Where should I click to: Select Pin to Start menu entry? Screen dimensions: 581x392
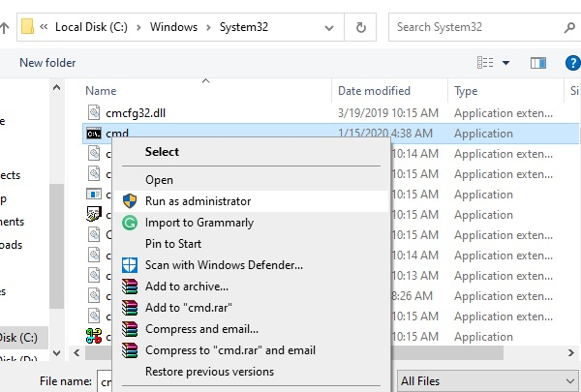click(x=173, y=243)
